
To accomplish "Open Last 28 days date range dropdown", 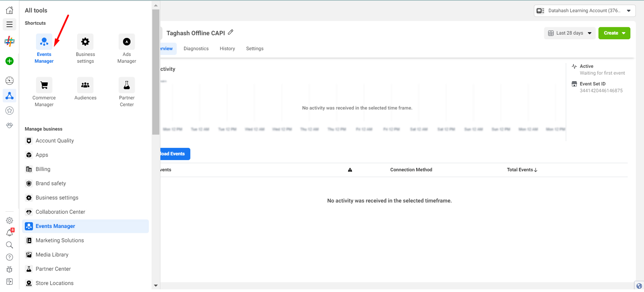I will (570, 33).
